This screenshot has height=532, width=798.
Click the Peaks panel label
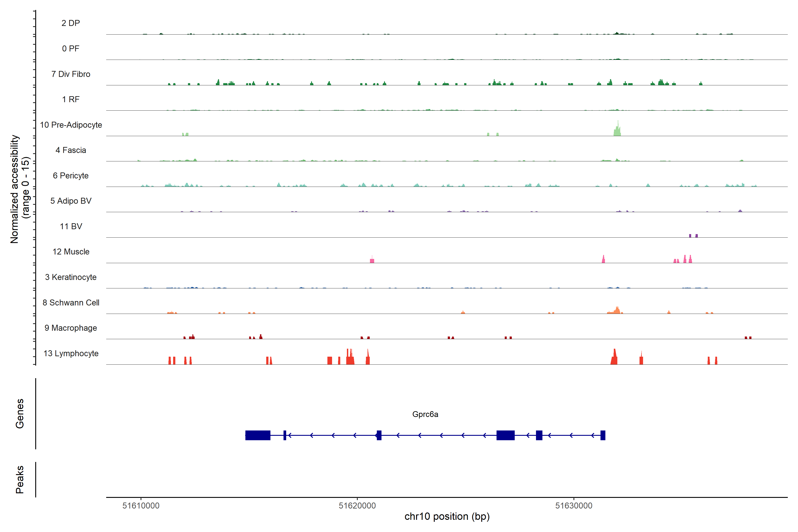pos(20,479)
